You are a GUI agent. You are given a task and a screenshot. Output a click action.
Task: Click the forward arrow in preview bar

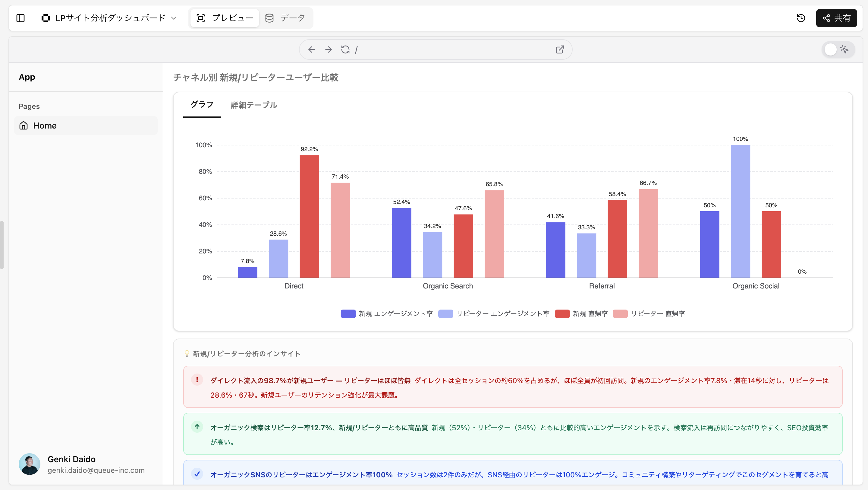pyautogui.click(x=328, y=49)
